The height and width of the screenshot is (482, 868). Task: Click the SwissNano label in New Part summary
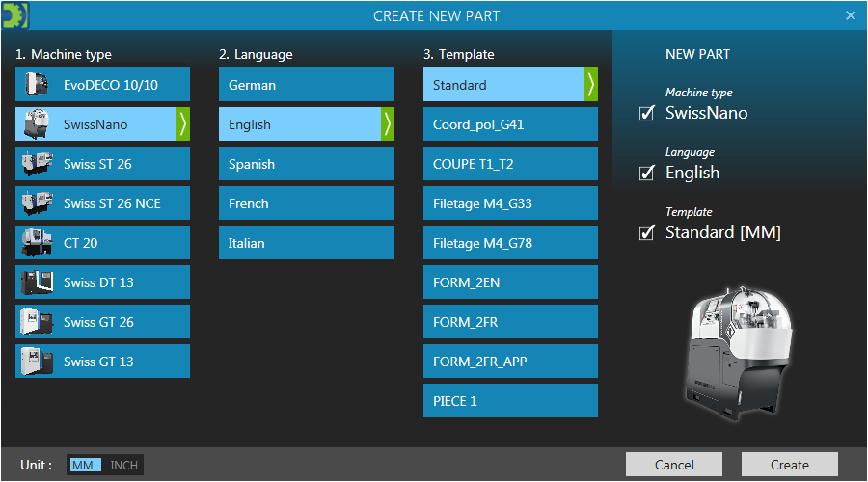tap(706, 113)
